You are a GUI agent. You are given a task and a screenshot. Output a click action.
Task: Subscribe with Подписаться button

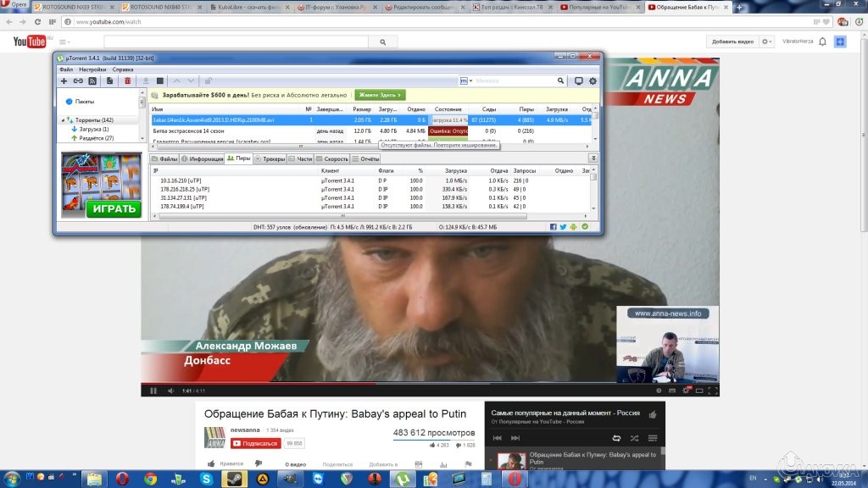255,443
